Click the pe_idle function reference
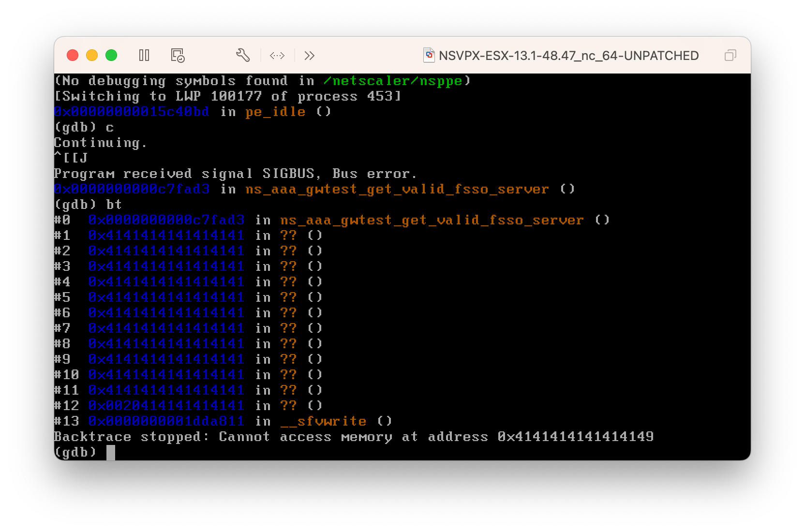805x532 pixels. tap(276, 111)
